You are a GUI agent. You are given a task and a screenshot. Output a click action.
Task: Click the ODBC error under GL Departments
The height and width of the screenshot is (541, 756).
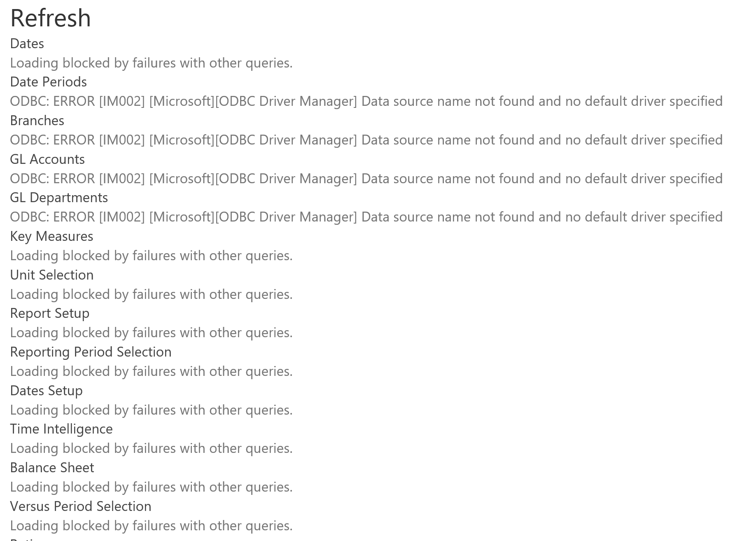click(x=366, y=217)
